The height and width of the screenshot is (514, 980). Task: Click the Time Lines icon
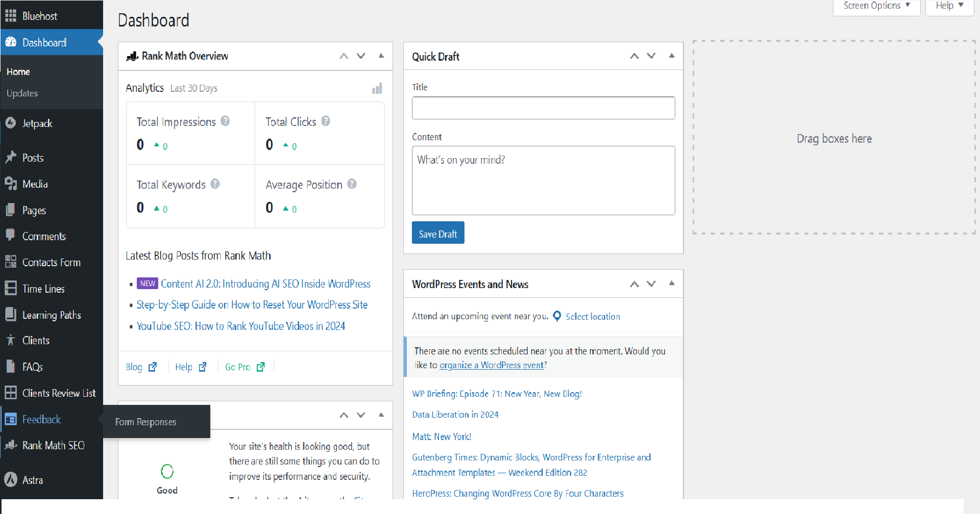[x=11, y=288]
